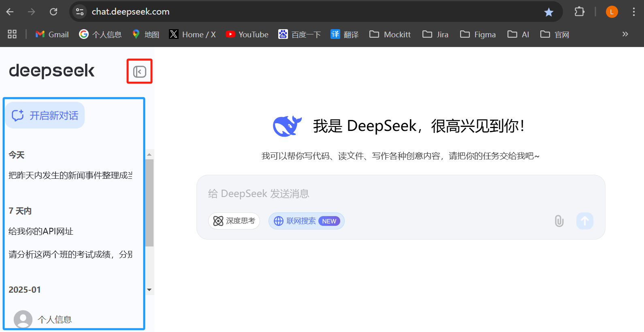Go back in browser history
The height and width of the screenshot is (332, 644).
click(10, 12)
